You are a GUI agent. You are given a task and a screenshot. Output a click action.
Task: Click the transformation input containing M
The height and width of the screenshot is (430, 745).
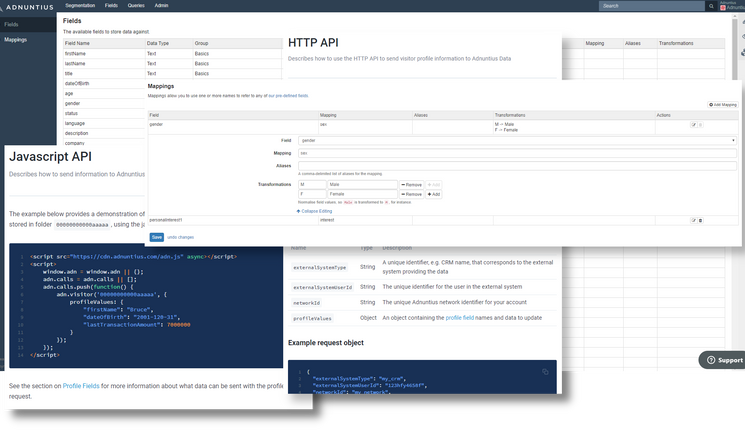(312, 185)
